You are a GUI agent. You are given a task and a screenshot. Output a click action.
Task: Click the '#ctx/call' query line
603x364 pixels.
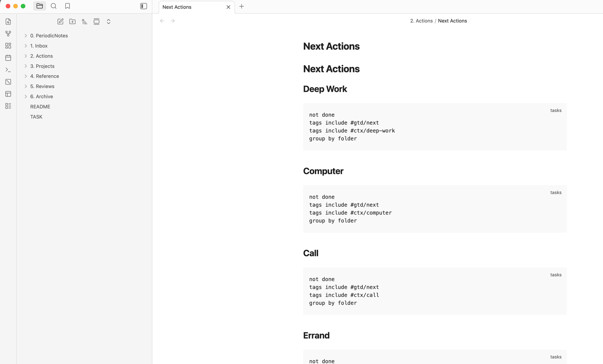coord(344,295)
